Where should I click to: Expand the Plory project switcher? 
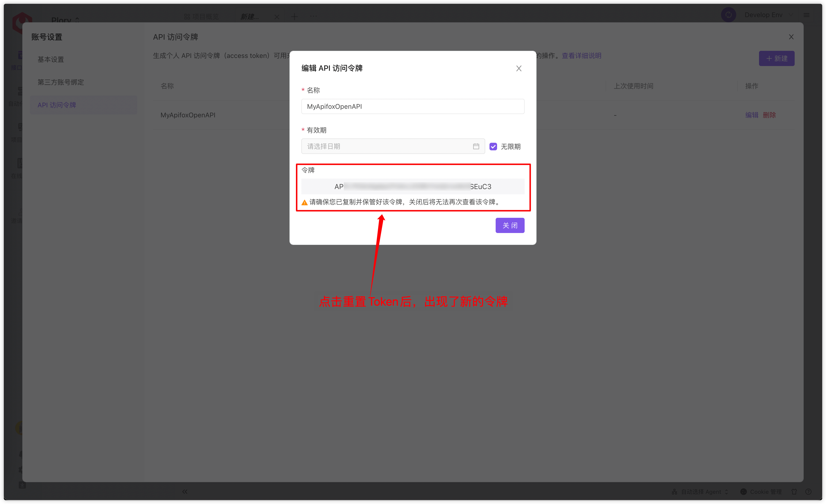coord(65,20)
